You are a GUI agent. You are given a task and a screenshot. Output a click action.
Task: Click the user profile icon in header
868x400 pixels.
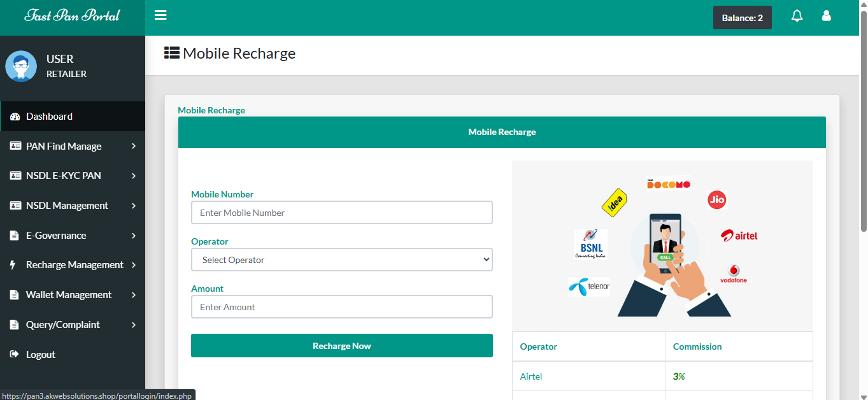tap(826, 16)
